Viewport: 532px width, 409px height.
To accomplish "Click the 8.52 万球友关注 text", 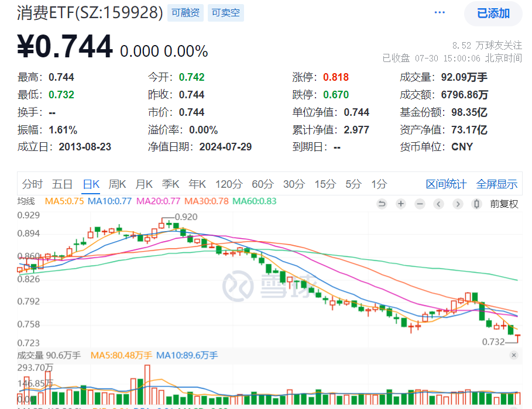I will [x=487, y=46].
